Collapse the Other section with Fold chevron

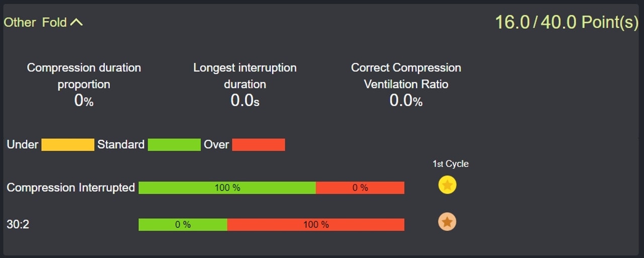(x=76, y=22)
